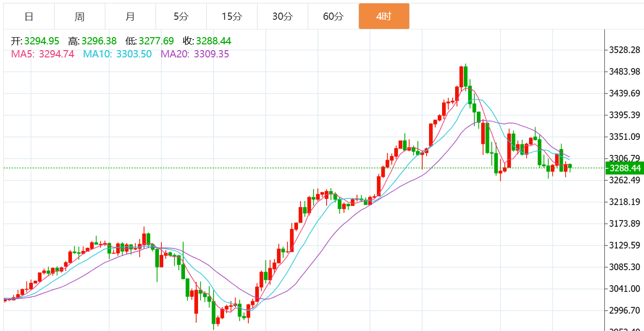The width and height of the screenshot is (644, 331).
Task: Click the opening price value 3294.95
Action: (x=42, y=41)
